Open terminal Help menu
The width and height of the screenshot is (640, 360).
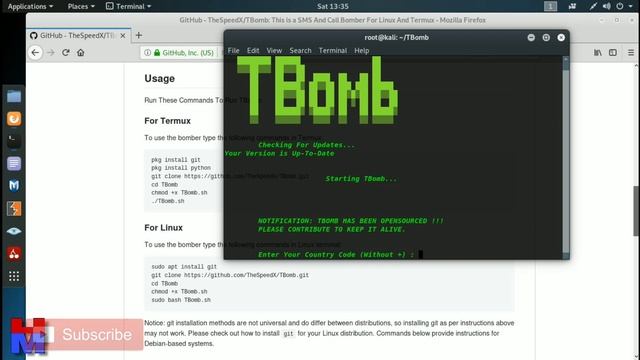[362, 51]
